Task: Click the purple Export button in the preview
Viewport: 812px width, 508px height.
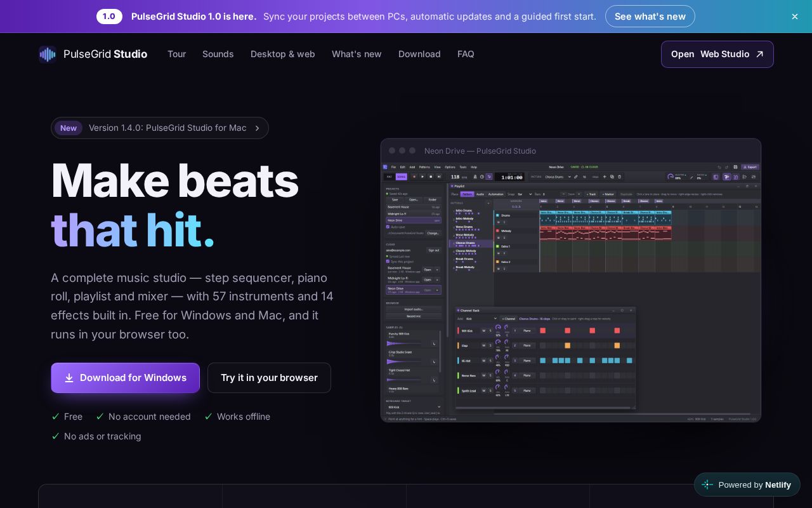Action: point(750,167)
